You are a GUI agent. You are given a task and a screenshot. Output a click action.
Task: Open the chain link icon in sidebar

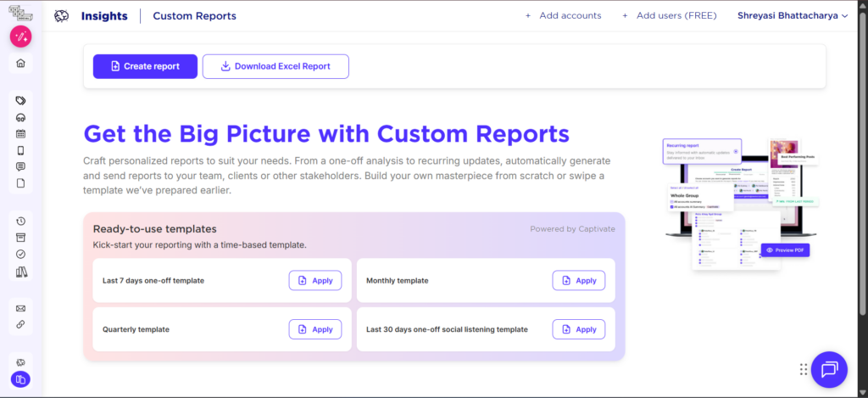coord(20,325)
